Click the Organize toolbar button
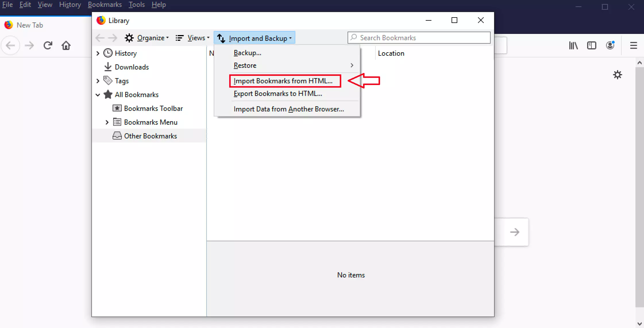The width and height of the screenshot is (644, 328). click(146, 38)
